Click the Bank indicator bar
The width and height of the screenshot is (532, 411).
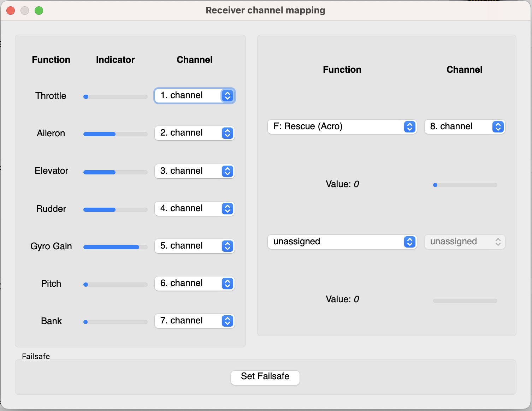coord(116,322)
